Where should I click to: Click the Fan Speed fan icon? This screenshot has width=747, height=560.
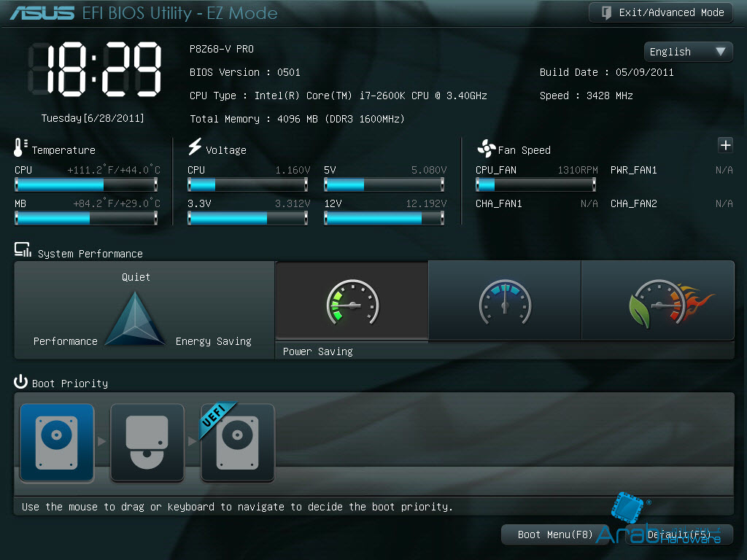(486, 149)
